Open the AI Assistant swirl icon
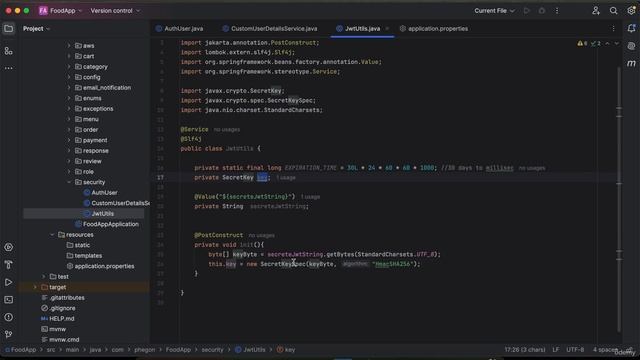 (x=631, y=46)
